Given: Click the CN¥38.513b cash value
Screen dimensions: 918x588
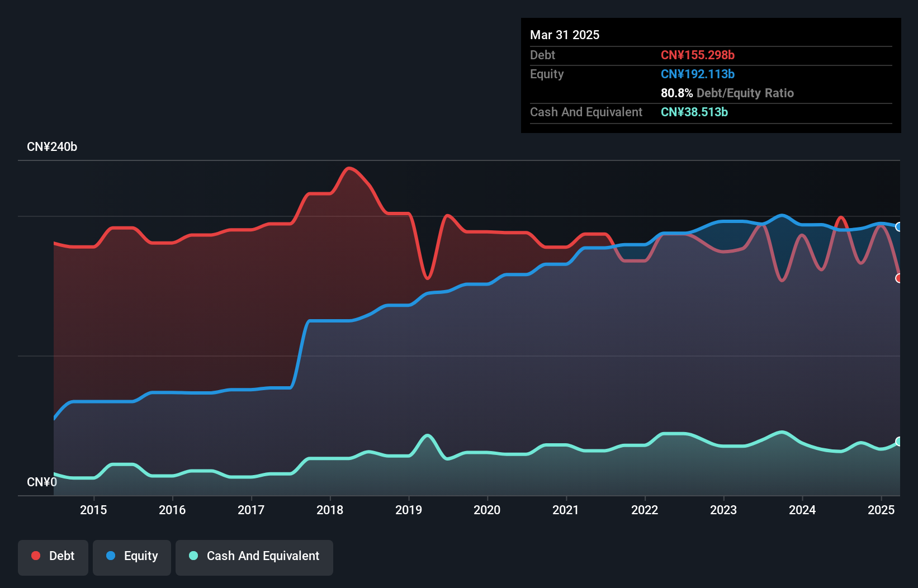Looking at the screenshot, I should coord(694,112).
